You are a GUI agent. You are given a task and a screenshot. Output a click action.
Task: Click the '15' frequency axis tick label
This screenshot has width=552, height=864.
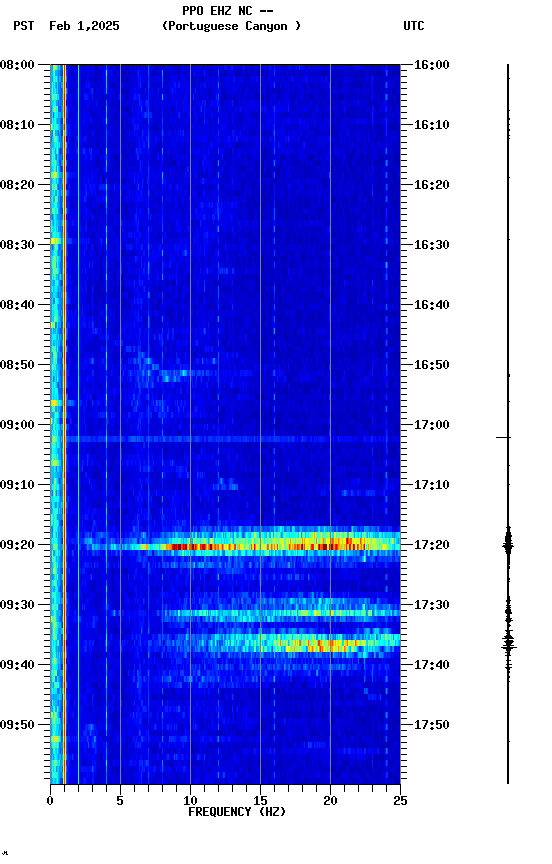[260, 801]
